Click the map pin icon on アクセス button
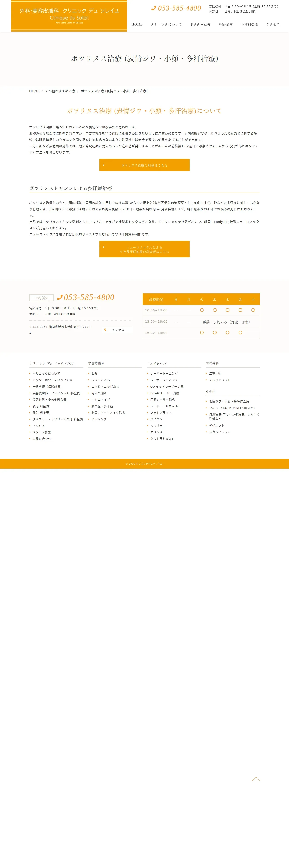Screen dimensions: 289x868 coord(105,330)
